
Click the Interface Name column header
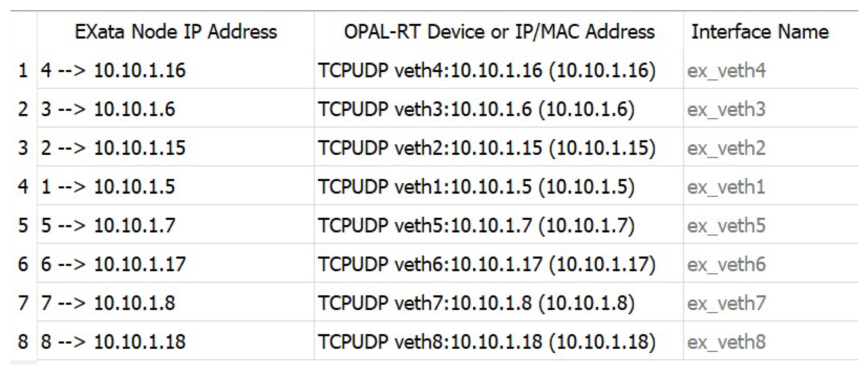click(x=760, y=32)
